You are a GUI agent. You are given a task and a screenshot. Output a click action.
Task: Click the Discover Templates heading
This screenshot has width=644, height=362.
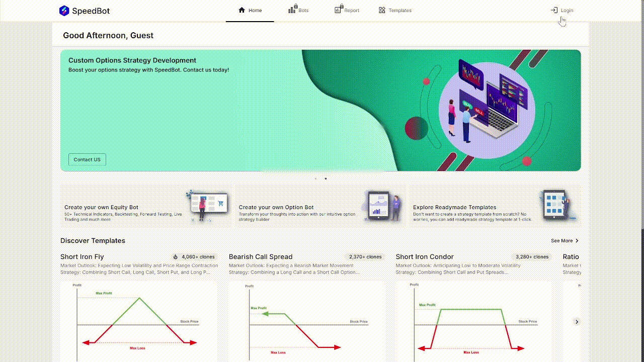coord(93,241)
